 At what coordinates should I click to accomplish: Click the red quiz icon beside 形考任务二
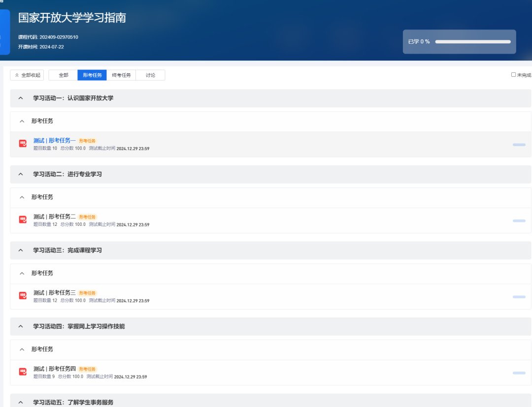pos(23,220)
